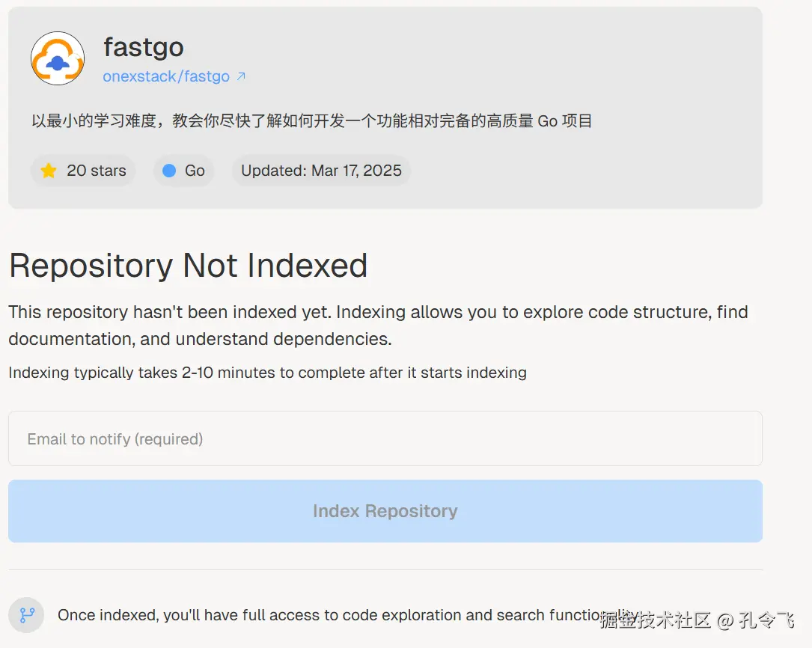Click the Updated: Mar 17, 2025 badge

321,171
